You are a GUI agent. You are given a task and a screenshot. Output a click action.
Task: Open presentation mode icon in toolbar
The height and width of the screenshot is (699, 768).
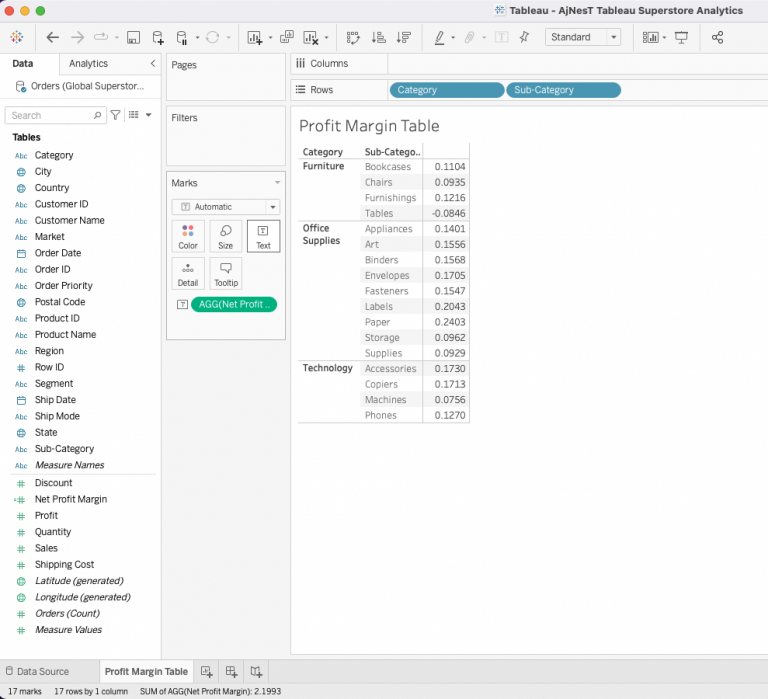coord(682,37)
